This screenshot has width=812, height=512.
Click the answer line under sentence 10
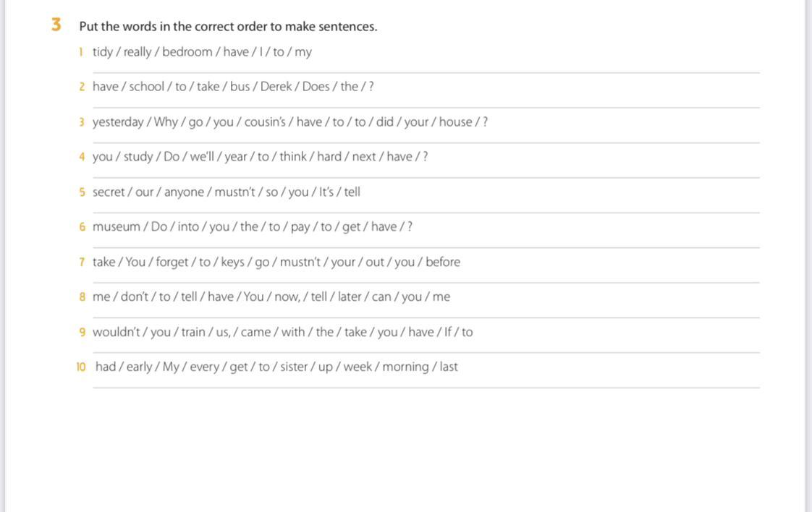[426, 387]
